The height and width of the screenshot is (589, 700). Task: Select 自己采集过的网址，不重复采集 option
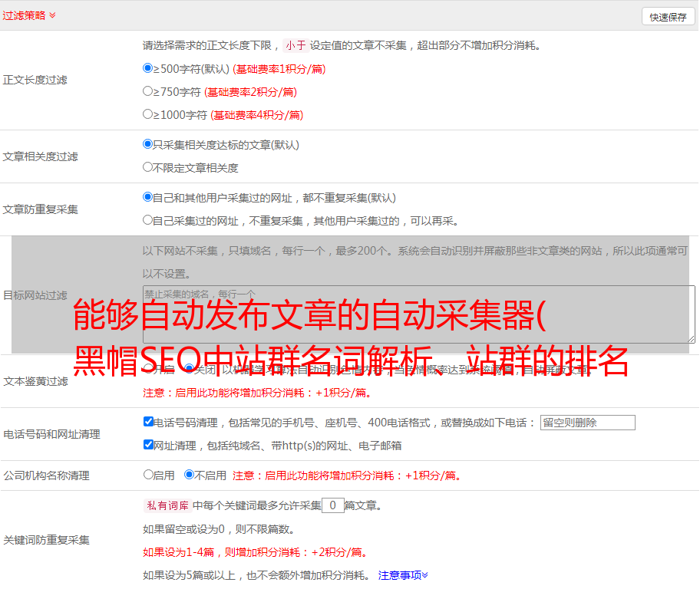coord(148,220)
